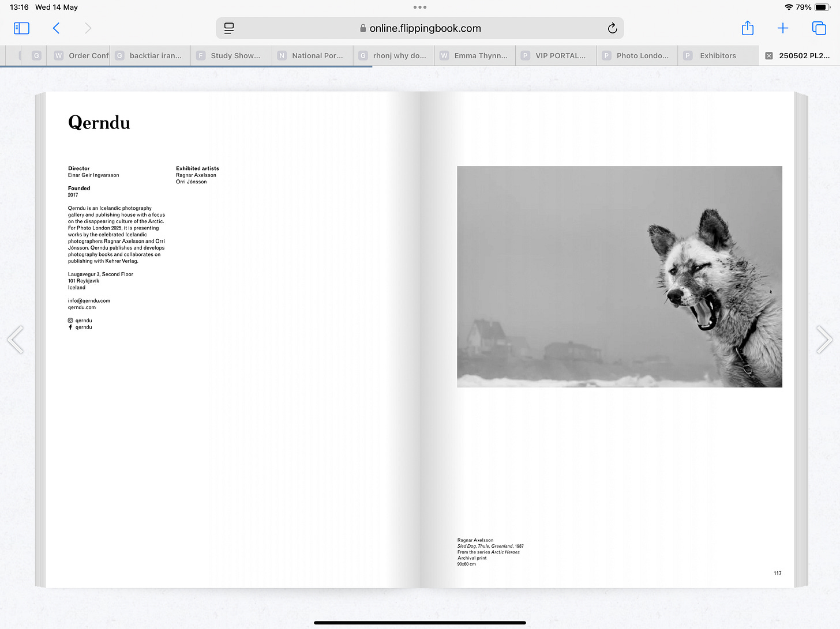Click the Exhibited artists label

point(197,168)
